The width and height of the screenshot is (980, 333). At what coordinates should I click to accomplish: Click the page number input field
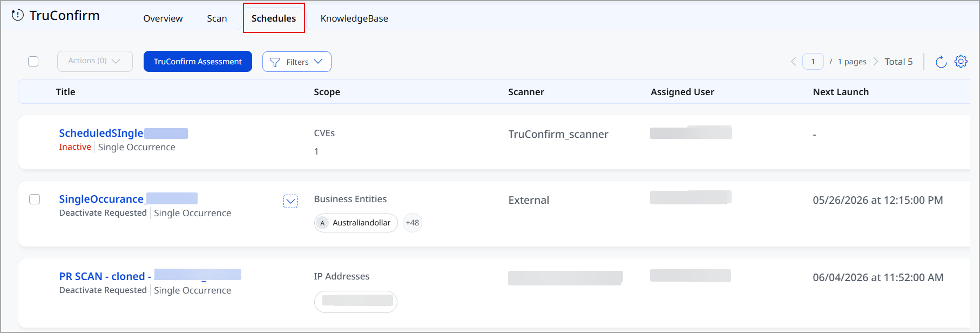[813, 62]
